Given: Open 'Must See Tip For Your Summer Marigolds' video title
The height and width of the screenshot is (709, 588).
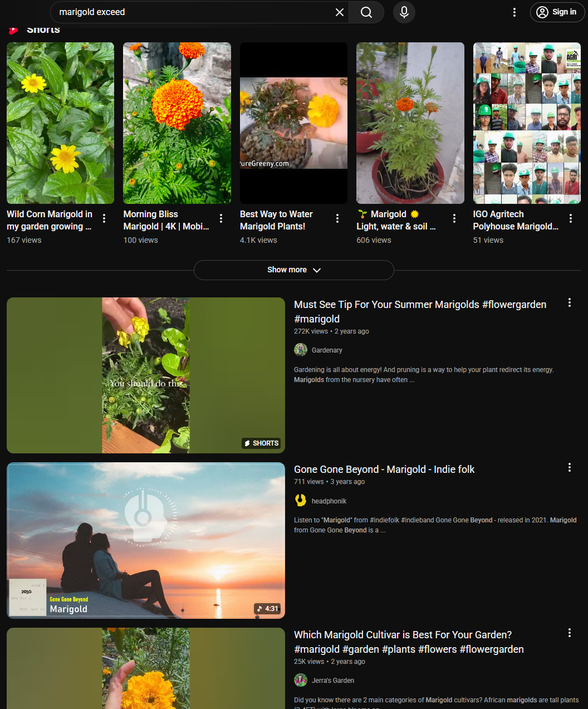Looking at the screenshot, I should coord(420,312).
